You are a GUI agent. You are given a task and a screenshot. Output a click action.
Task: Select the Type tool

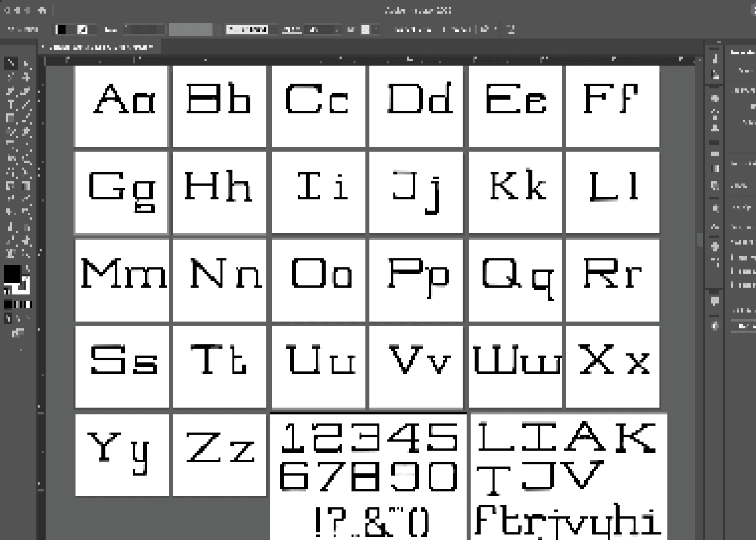tap(11, 105)
